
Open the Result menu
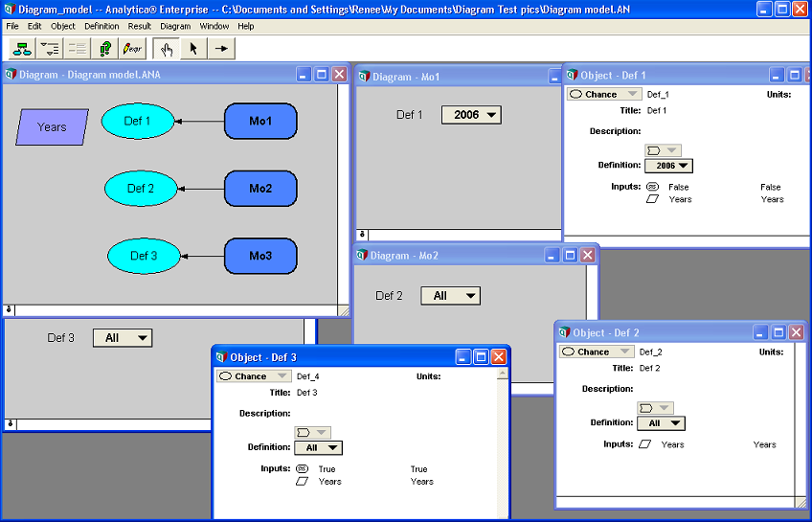(139, 26)
